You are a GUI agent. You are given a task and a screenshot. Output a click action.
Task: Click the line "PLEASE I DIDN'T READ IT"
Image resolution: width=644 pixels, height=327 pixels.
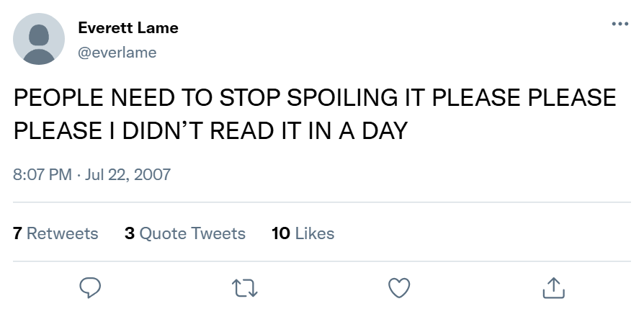coord(144,131)
